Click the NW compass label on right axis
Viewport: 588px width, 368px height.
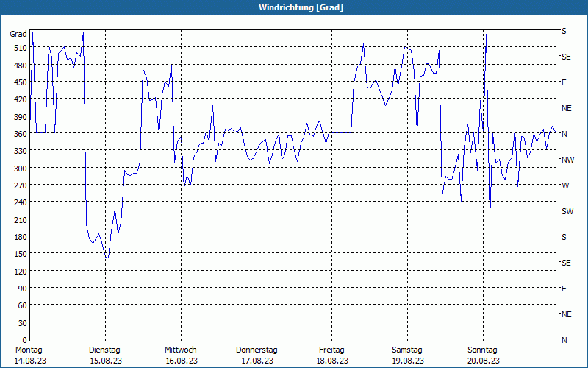pyautogui.click(x=567, y=160)
